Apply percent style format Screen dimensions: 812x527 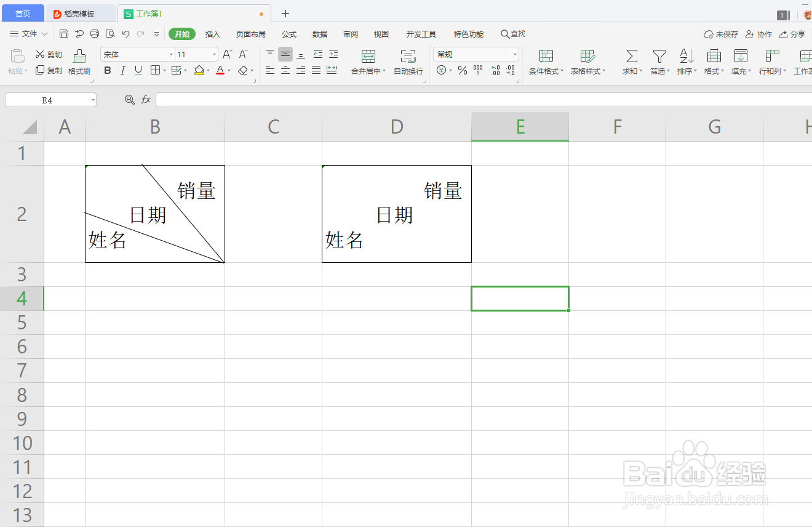(x=463, y=71)
